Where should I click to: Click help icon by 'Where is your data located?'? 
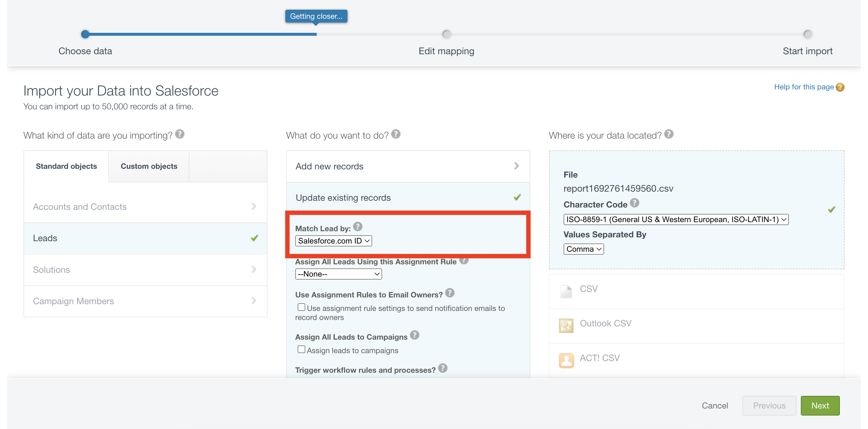[669, 134]
